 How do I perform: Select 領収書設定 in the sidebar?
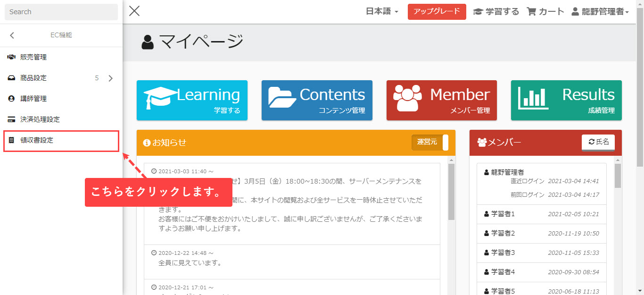(37, 141)
